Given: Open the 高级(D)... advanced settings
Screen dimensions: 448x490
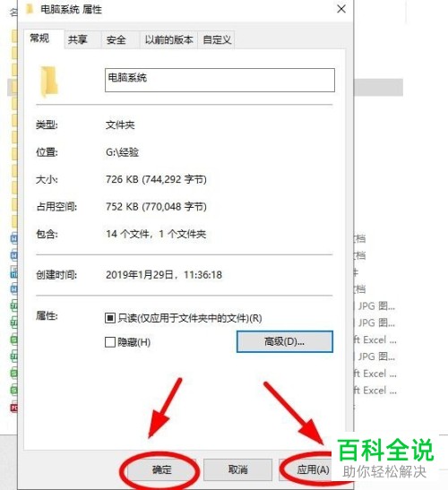Looking at the screenshot, I should click(x=285, y=341).
